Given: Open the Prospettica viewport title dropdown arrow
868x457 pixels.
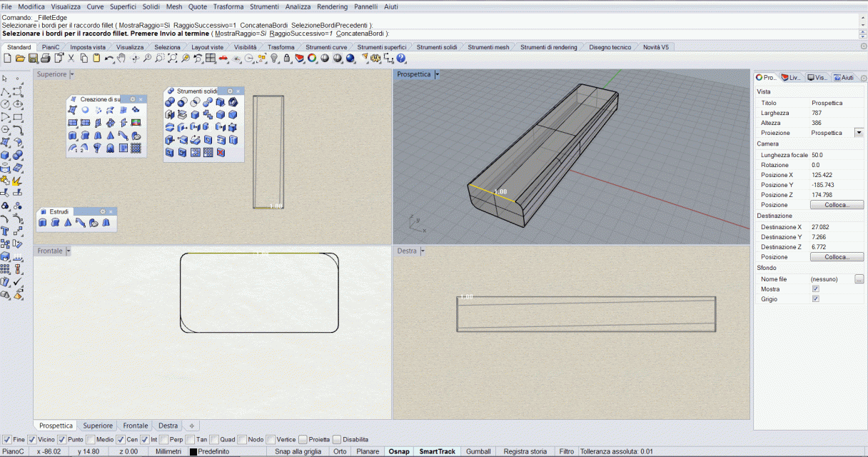Looking at the screenshot, I should [437, 74].
